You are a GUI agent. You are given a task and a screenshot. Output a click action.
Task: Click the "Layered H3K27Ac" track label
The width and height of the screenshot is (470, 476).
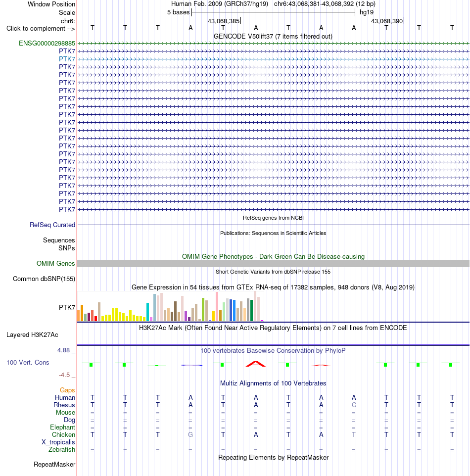coord(32,335)
